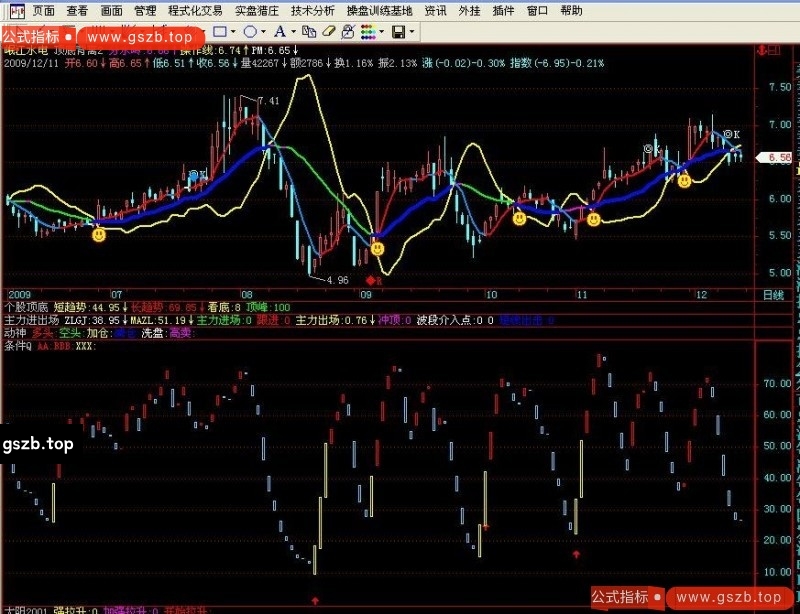Click the application logo icon in menu bar

[12, 11]
